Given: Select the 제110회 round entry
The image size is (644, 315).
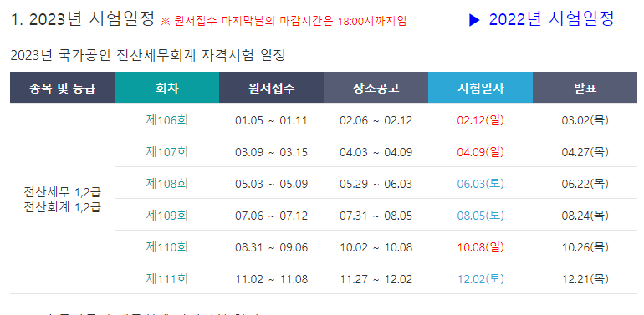Looking at the screenshot, I should tap(166, 247).
